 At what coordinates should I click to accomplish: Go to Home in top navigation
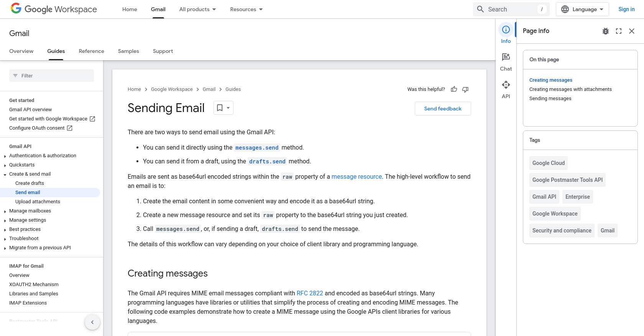pyautogui.click(x=130, y=9)
